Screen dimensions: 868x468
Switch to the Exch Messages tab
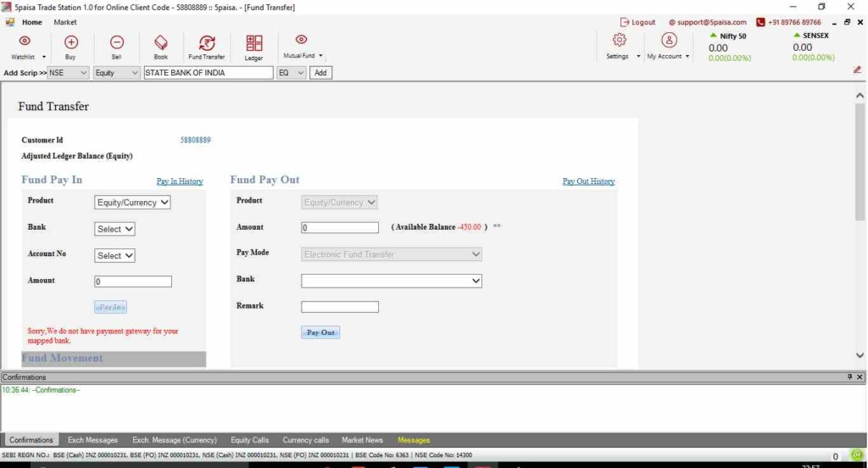[92, 440]
